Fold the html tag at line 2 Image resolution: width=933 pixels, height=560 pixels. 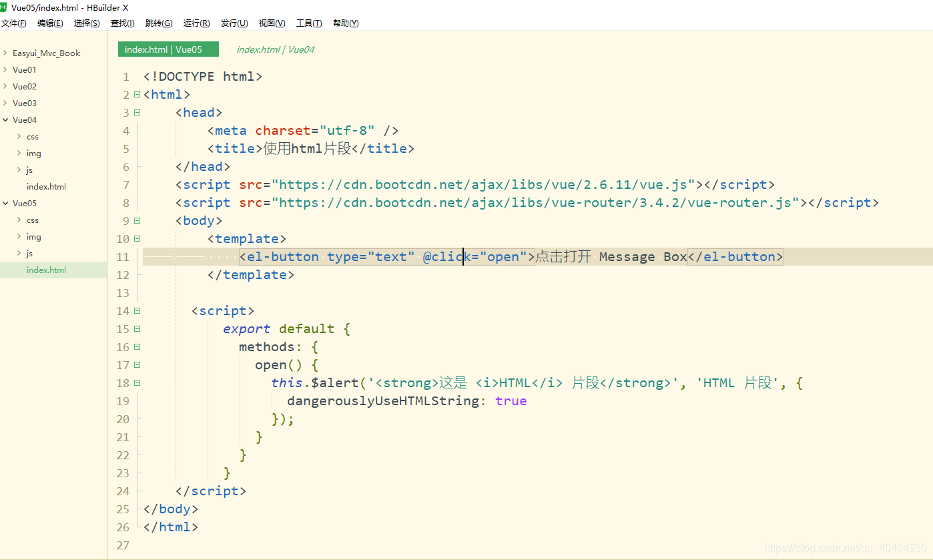click(x=137, y=95)
